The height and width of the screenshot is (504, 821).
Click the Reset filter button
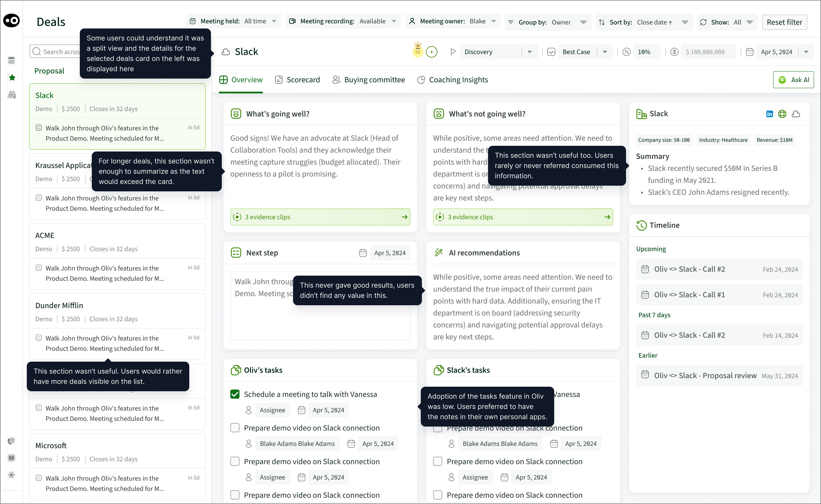click(x=784, y=22)
